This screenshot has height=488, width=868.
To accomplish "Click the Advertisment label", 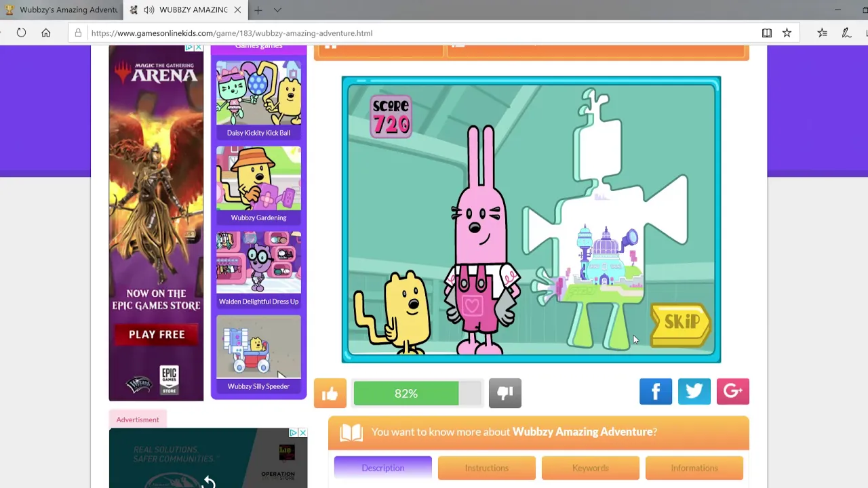I will click(x=138, y=420).
